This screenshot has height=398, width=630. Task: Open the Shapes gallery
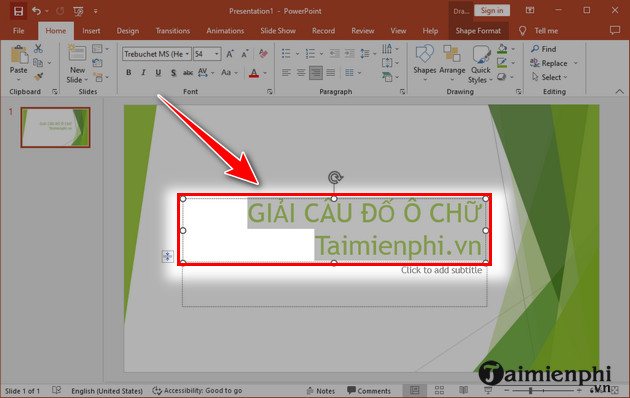click(425, 63)
